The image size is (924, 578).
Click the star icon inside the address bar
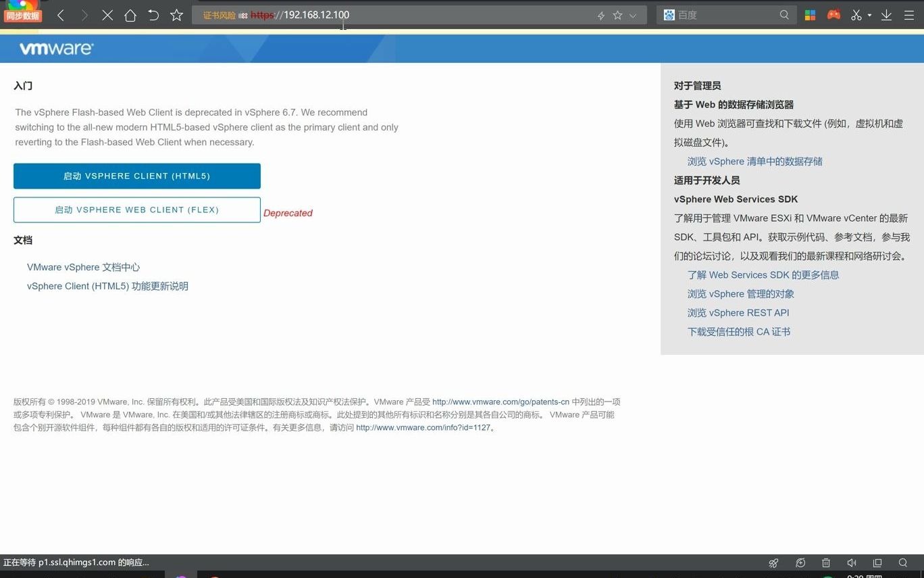tap(617, 15)
